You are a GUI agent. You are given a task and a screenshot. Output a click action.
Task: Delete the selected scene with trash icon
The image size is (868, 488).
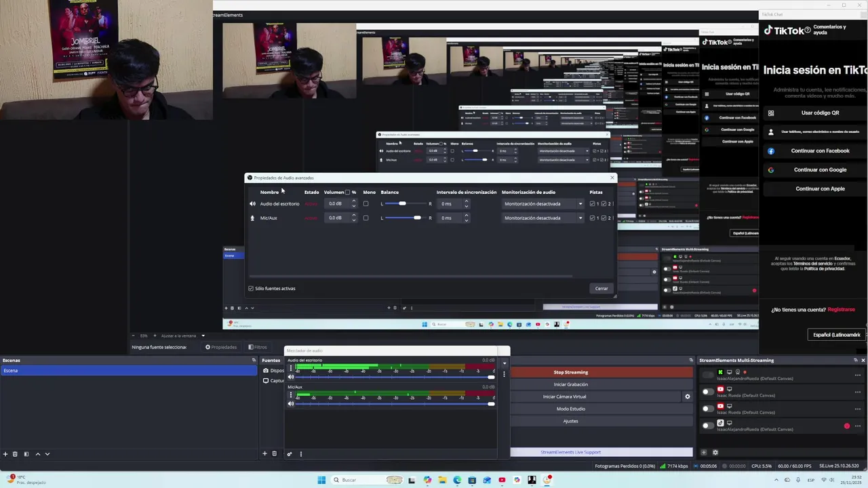[x=15, y=454]
